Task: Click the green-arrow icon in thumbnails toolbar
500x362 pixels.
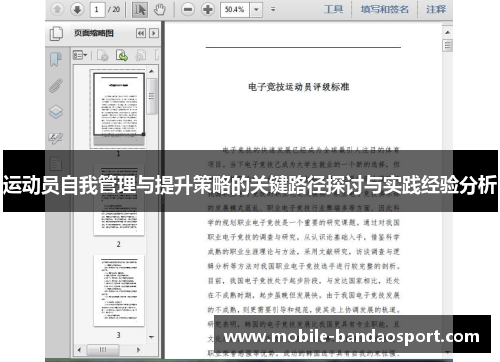Action: (122, 55)
